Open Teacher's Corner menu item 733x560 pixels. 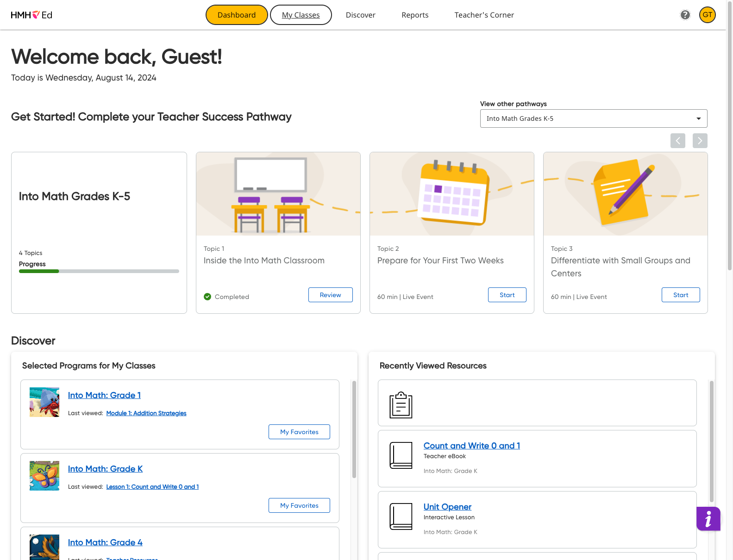[484, 15]
